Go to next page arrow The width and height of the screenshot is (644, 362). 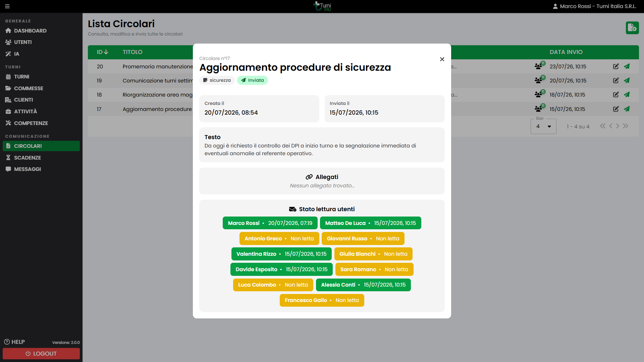(x=618, y=126)
